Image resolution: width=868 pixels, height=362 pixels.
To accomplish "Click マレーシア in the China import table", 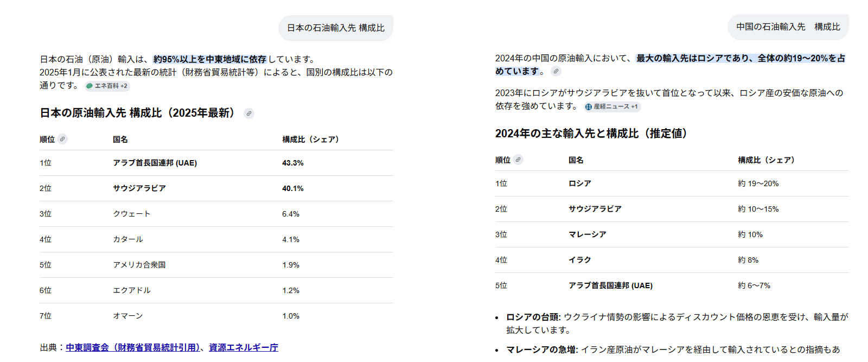I will tap(588, 234).
